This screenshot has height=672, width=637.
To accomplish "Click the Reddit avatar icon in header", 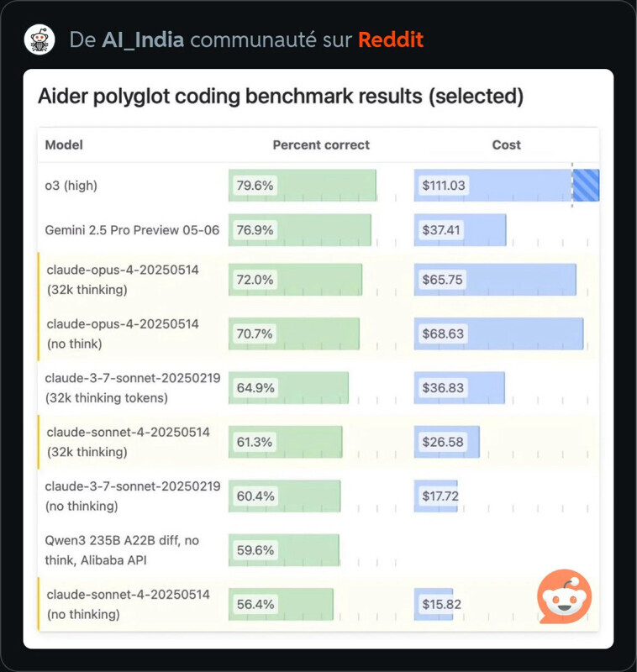I will pyautogui.click(x=39, y=39).
